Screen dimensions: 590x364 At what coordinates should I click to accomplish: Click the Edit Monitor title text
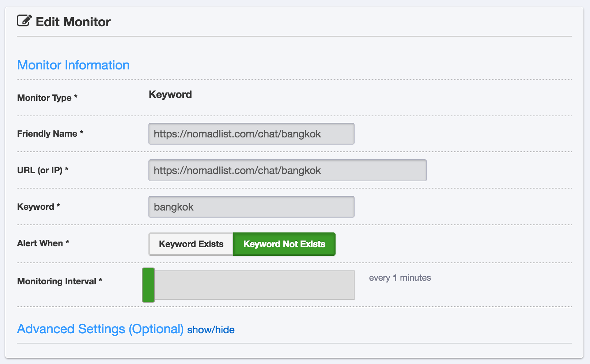click(73, 22)
